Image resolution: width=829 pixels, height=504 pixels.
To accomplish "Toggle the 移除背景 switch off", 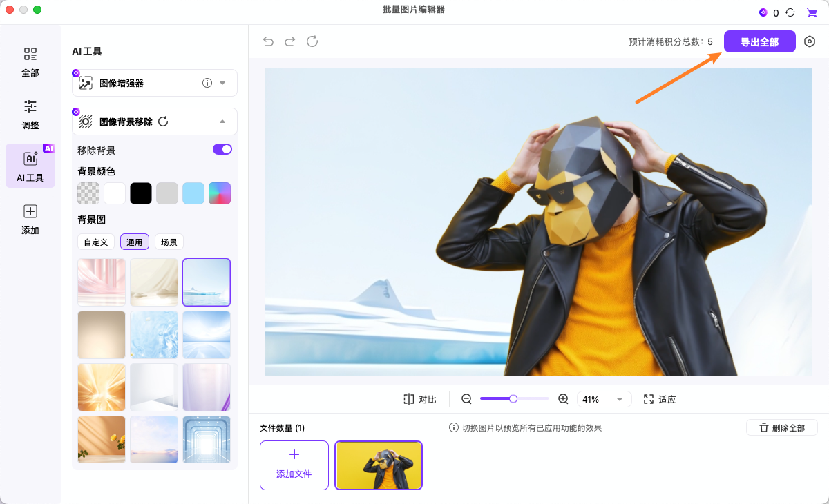I will pos(222,149).
